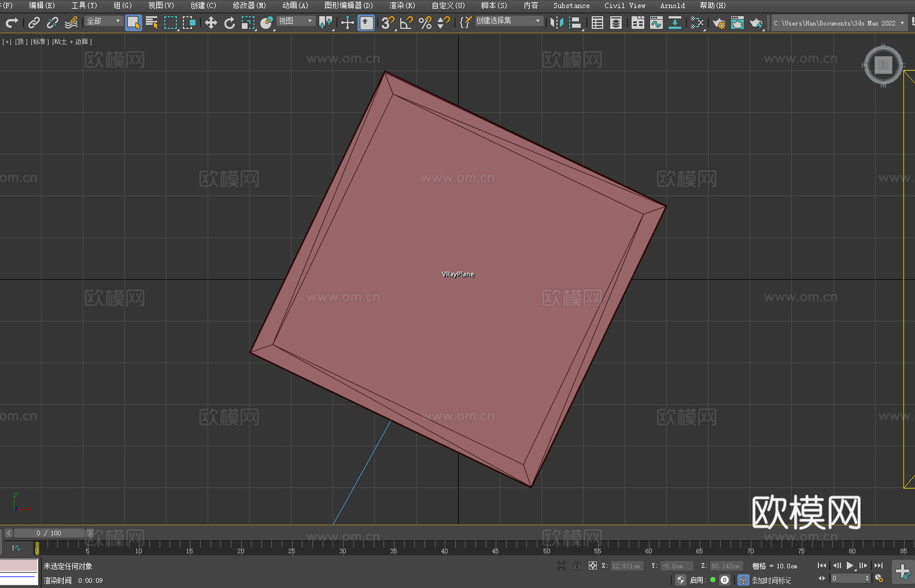Toggle absolute/offset transform mode icon
The width and height of the screenshot is (915, 588).
tap(593, 565)
